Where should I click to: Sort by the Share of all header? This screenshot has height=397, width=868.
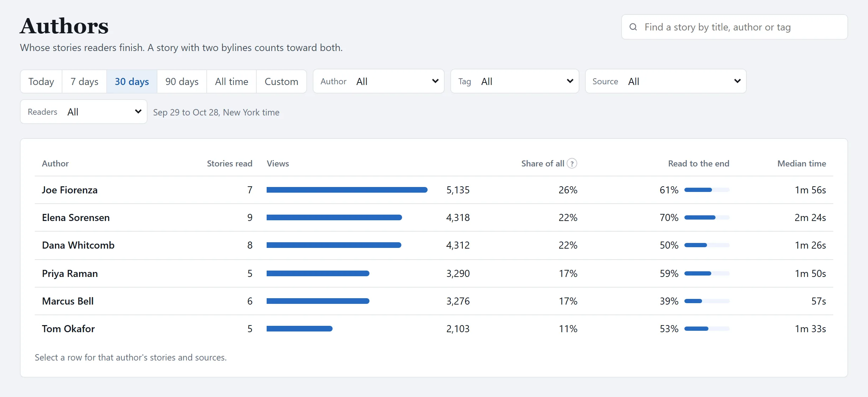[x=543, y=163]
